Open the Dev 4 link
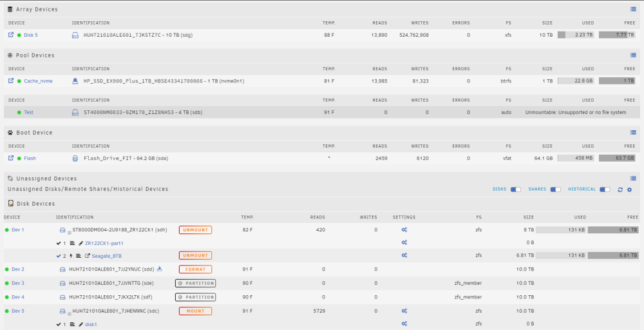Screen dimensions: 644x330 18,297
